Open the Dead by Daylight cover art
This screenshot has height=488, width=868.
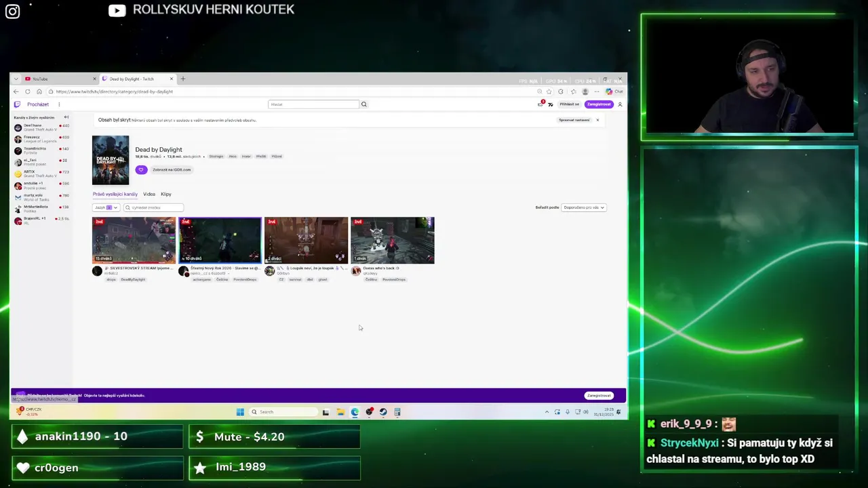tap(111, 160)
